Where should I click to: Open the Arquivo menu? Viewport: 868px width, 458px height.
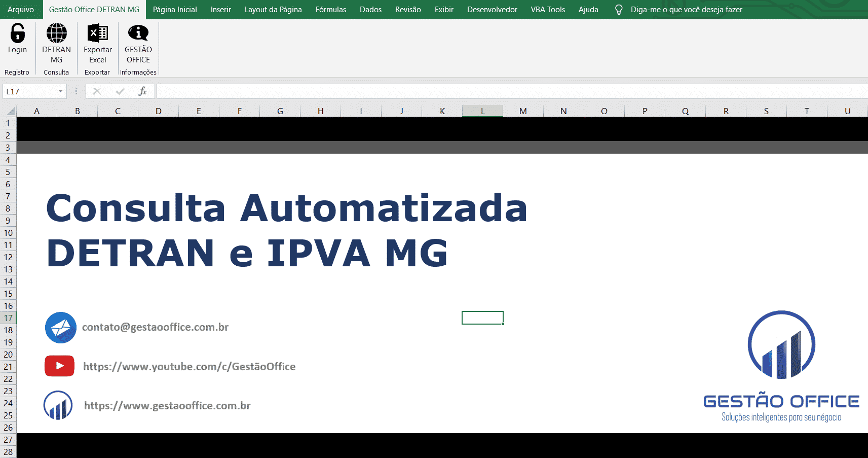pos(21,10)
